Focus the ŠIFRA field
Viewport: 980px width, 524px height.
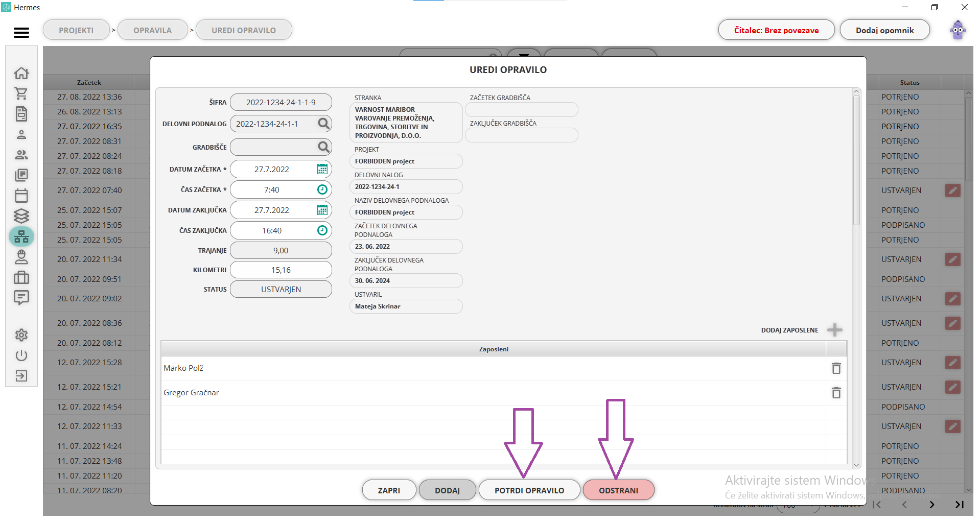(x=281, y=102)
